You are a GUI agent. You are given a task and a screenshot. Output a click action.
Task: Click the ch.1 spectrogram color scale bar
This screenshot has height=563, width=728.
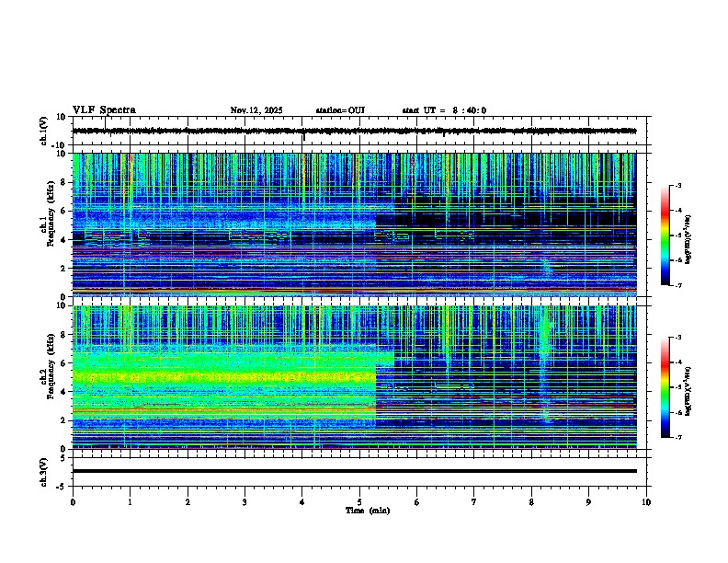pyautogui.click(x=665, y=236)
